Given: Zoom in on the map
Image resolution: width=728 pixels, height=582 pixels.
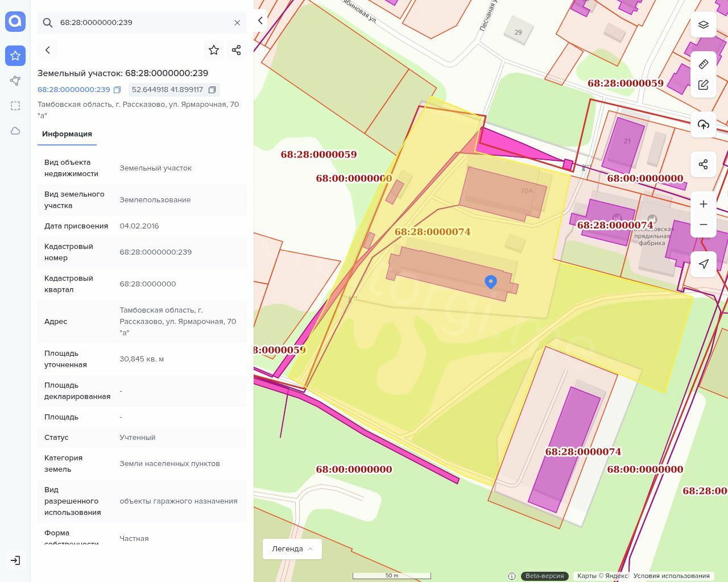Looking at the screenshot, I should click(x=704, y=204).
